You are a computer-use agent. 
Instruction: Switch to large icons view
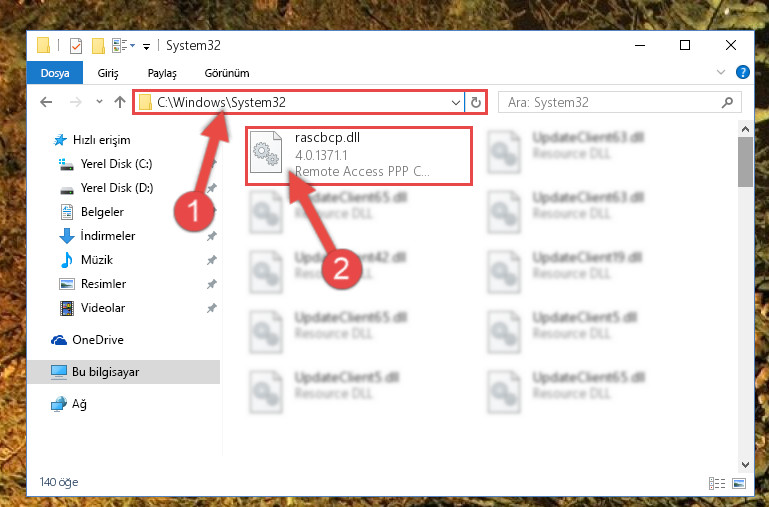pyautogui.click(x=739, y=483)
